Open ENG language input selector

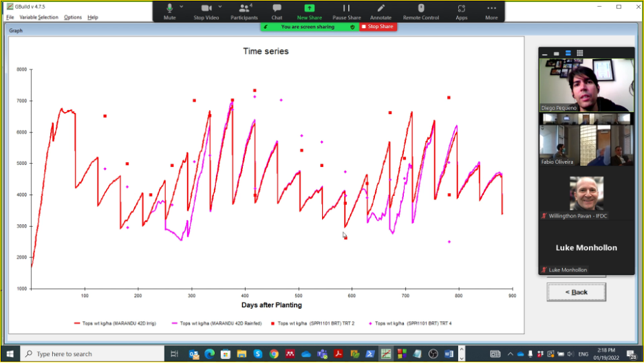point(583,354)
